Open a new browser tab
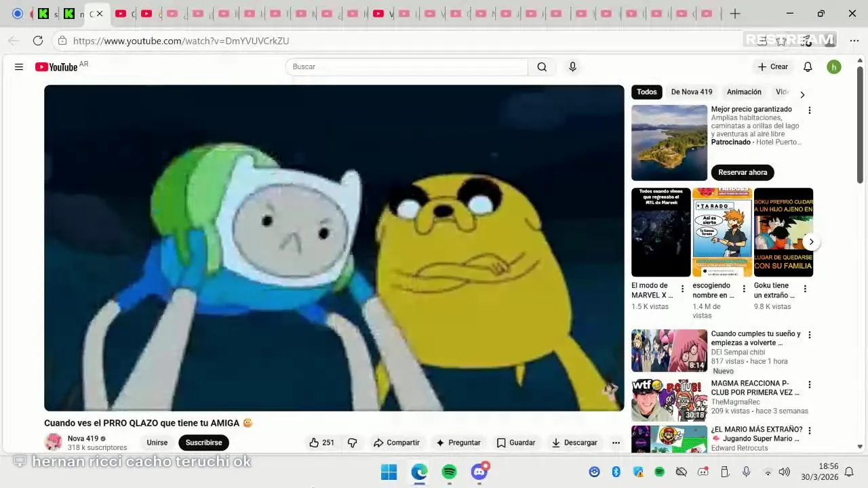 coord(735,14)
